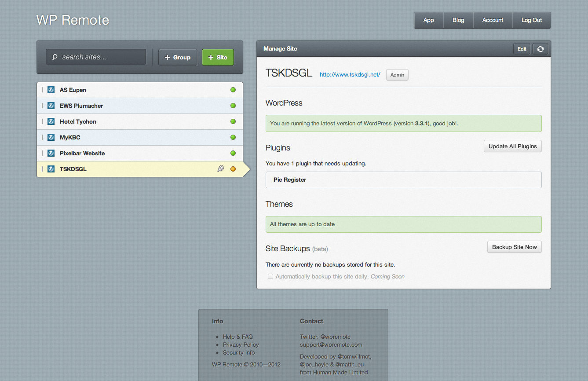Click green status dot for MyKBC

point(233,137)
